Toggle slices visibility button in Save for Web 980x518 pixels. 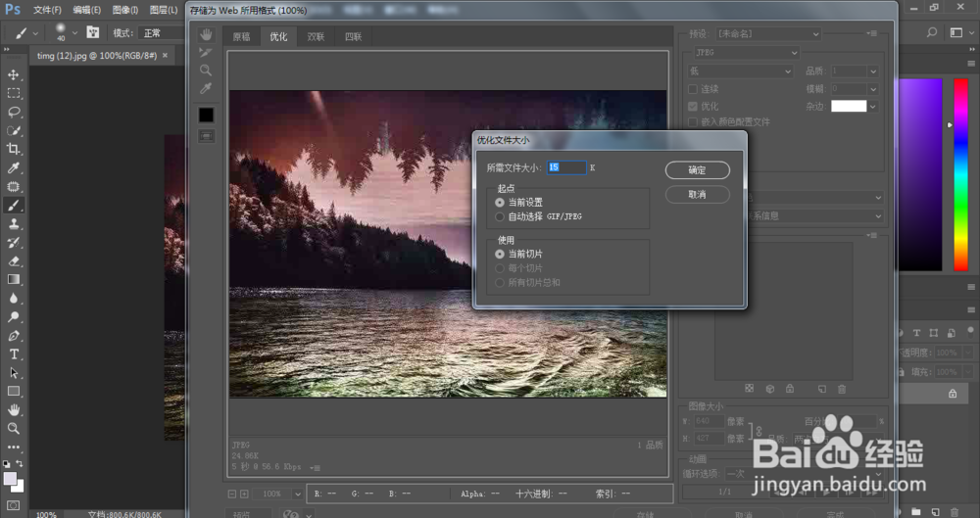[x=206, y=135]
